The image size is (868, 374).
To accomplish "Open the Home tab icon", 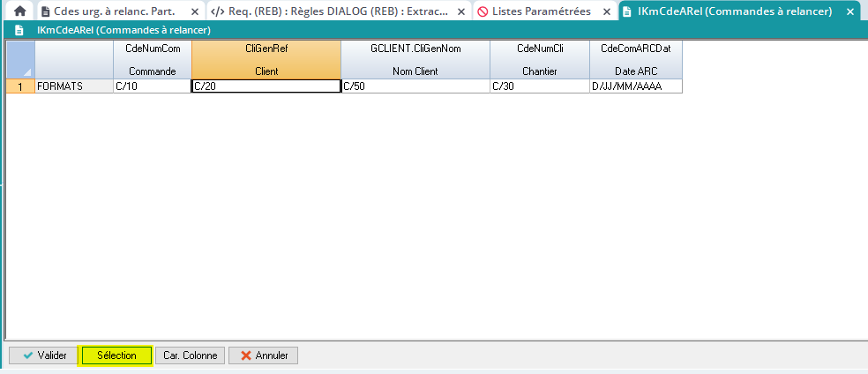I will 19,12.
